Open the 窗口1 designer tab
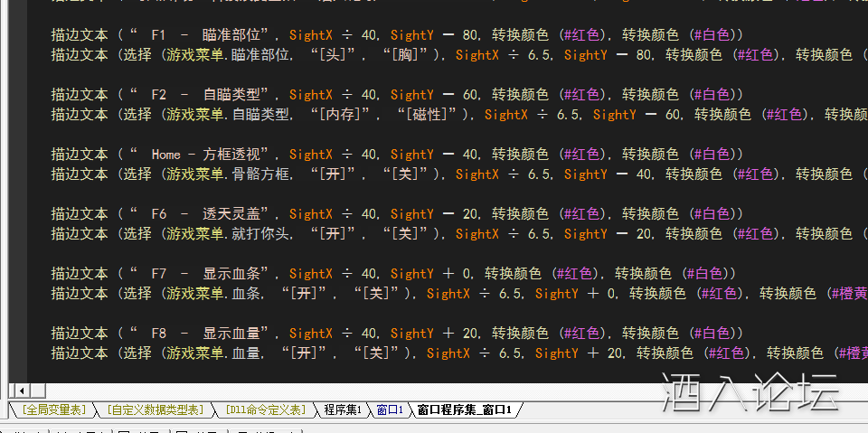The image size is (868, 433). point(390,410)
